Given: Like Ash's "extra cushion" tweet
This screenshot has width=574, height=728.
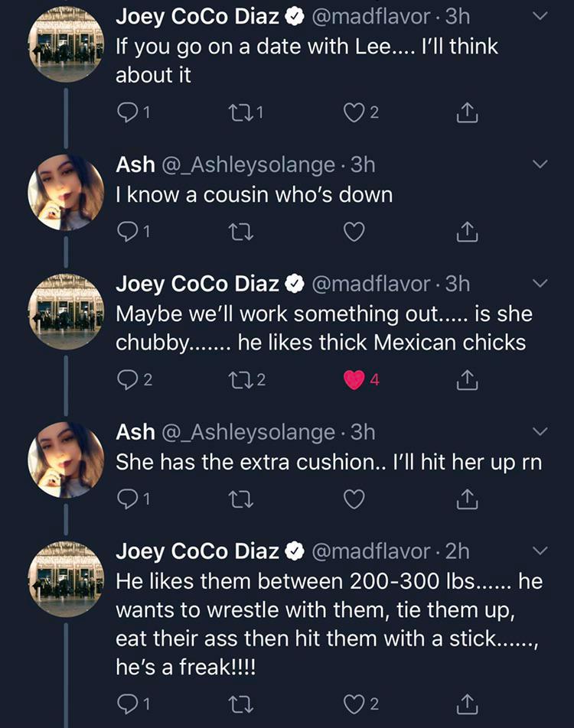Looking at the screenshot, I should click(x=354, y=498).
